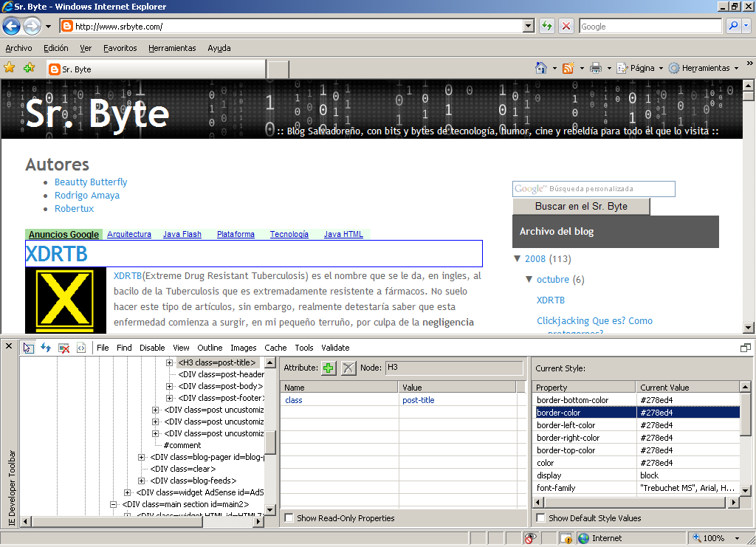Click the page vertical scrollbar down arrow
The image size is (756, 547).
point(749,328)
